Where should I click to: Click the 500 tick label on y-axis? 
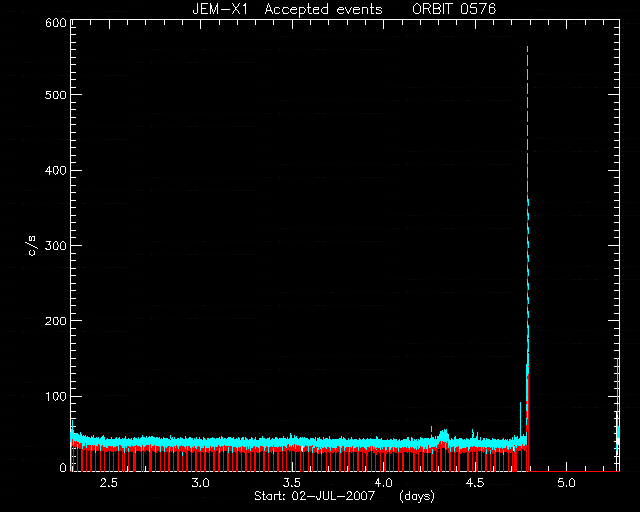(56, 94)
